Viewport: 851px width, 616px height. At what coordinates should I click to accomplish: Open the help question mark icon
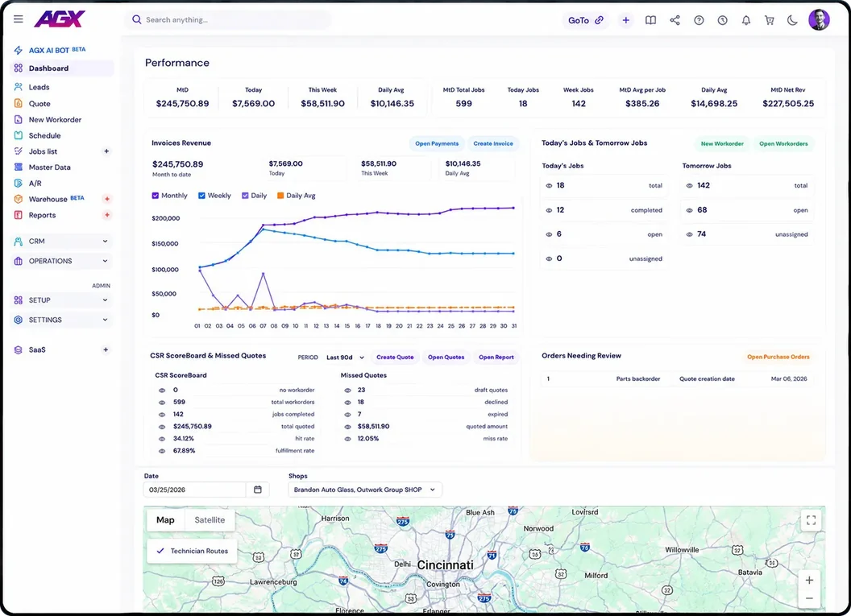[x=699, y=20]
